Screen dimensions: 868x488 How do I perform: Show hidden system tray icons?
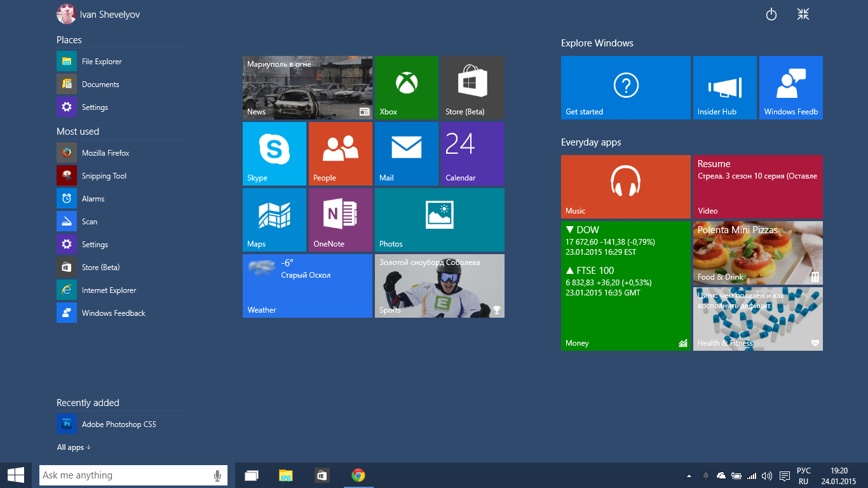click(x=689, y=476)
